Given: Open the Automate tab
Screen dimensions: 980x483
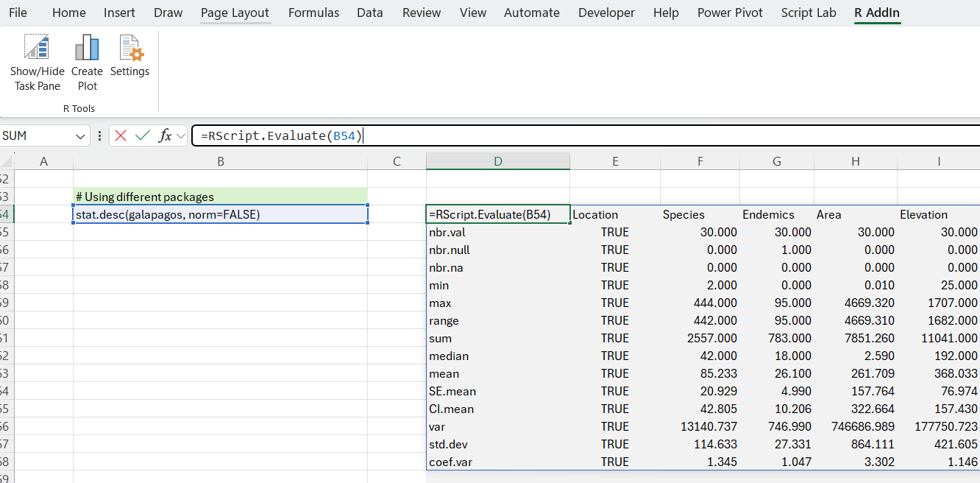Looking at the screenshot, I should [532, 13].
